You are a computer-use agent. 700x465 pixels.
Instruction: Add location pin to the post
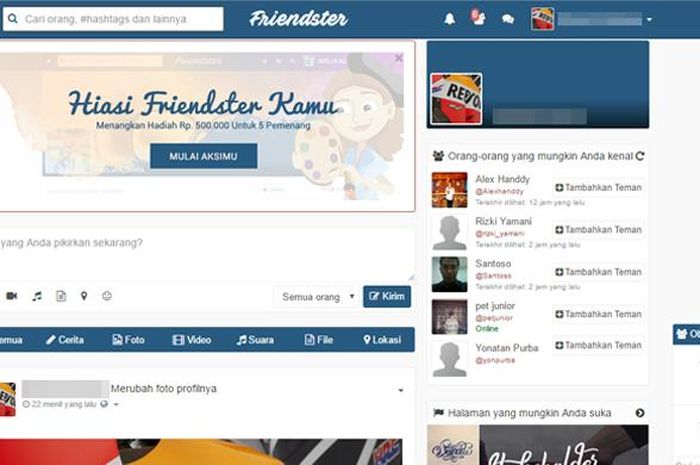(84, 296)
